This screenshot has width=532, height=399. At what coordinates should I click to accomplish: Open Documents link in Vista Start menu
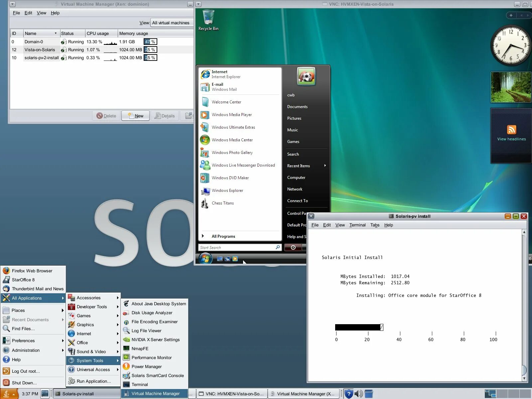click(297, 106)
